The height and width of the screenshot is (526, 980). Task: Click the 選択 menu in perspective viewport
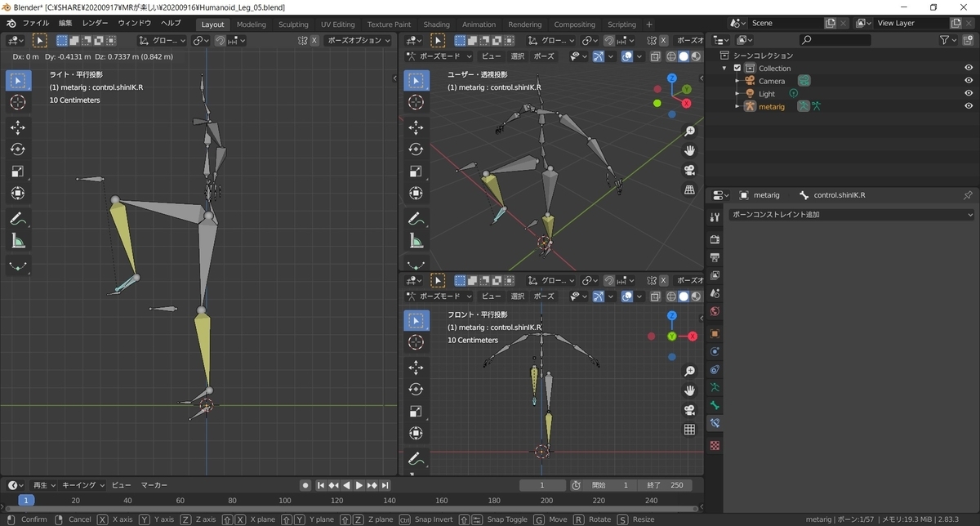click(x=518, y=56)
